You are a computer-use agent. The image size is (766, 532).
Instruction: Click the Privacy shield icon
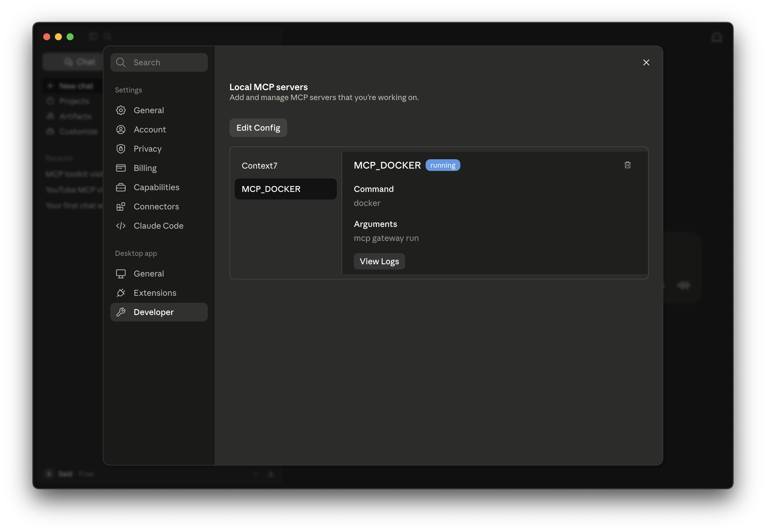(x=121, y=149)
